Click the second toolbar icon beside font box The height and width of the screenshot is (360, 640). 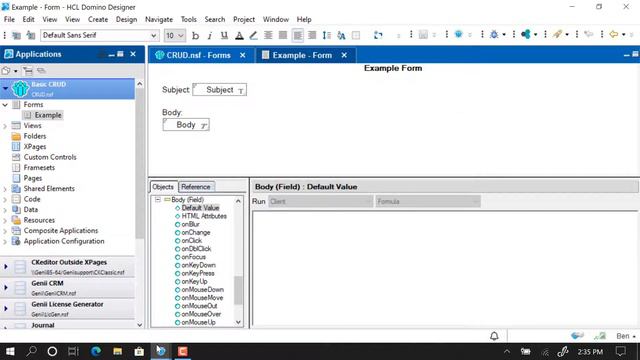tap(31, 36)
